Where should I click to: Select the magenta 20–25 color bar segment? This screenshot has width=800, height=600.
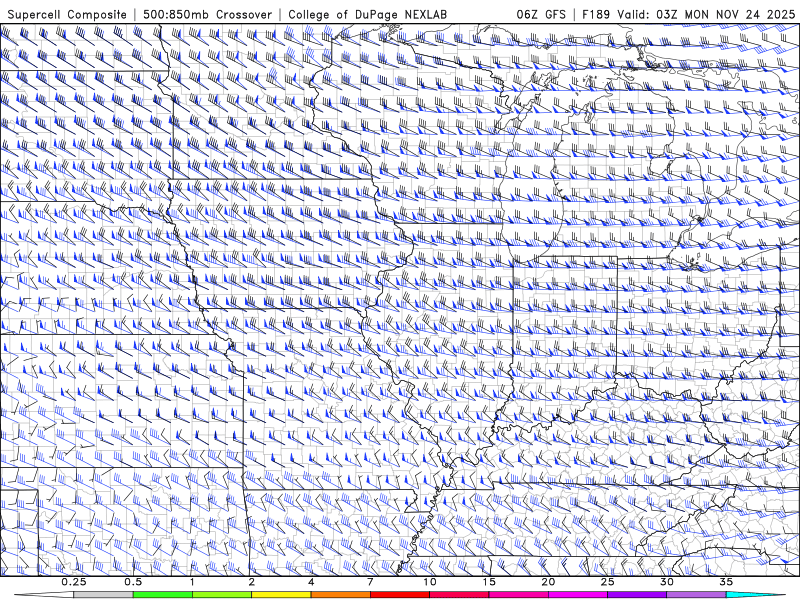pyautogui.click(x=578, y=595)
